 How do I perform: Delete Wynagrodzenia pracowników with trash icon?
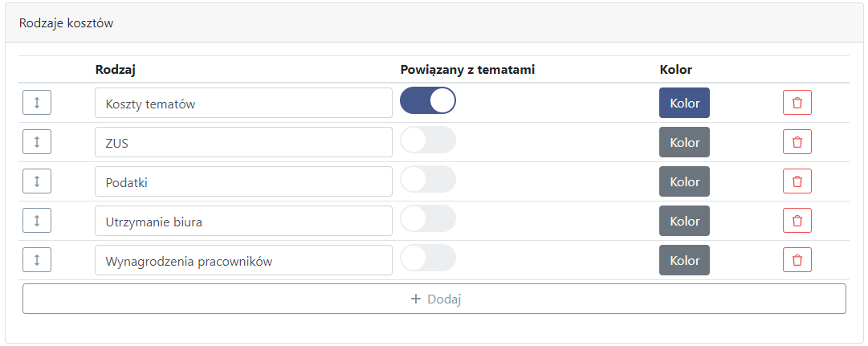click(x=797, y=260)
